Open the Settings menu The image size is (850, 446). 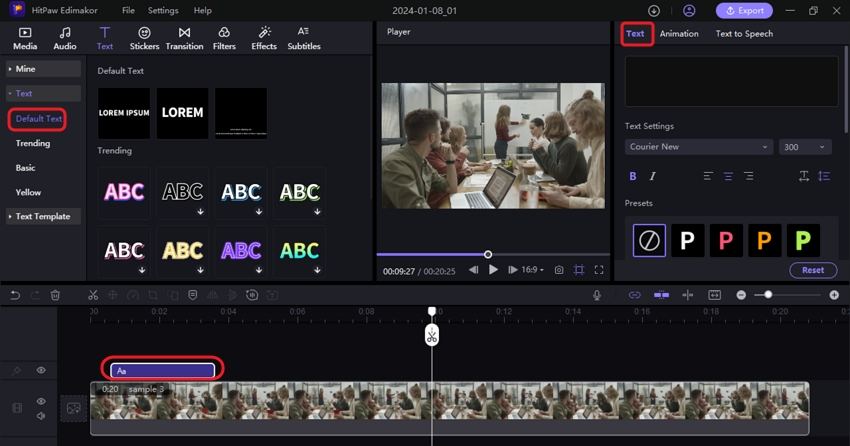pos(163,10)
